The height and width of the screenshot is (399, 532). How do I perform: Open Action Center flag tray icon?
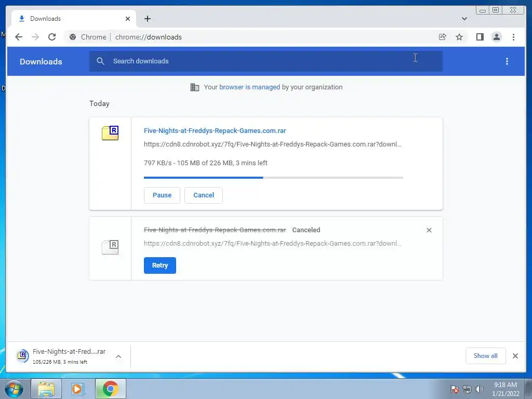454,389
